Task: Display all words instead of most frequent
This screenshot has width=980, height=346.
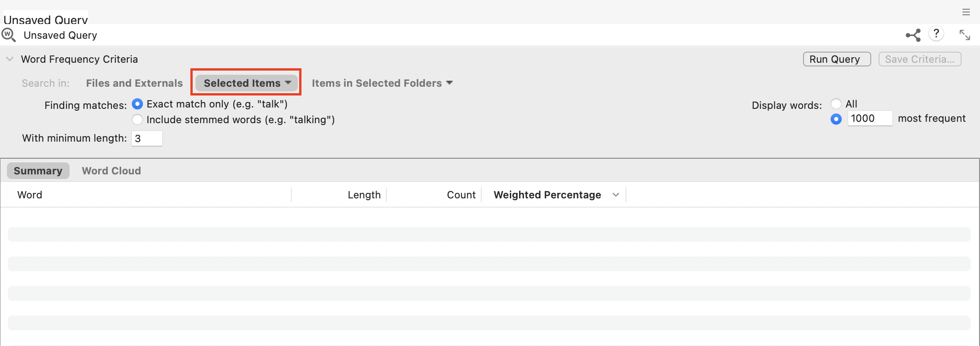Action: [836, 104]
